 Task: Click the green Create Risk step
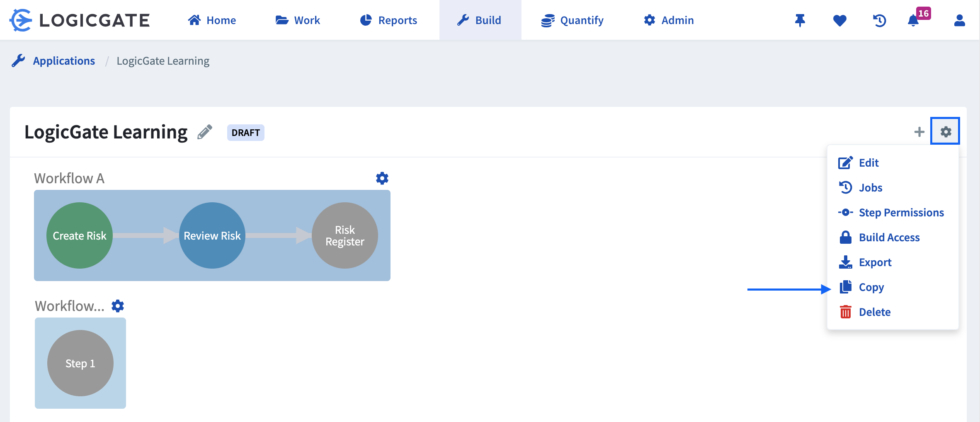(x=80, y=235)
